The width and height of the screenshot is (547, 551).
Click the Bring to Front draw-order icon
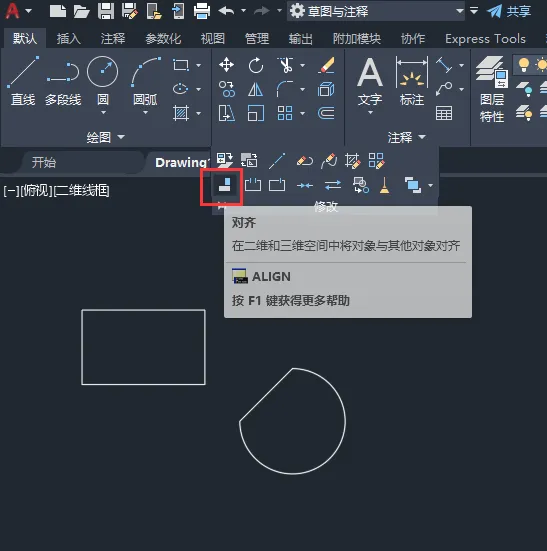pyautogui.click(x=412, y=185)
